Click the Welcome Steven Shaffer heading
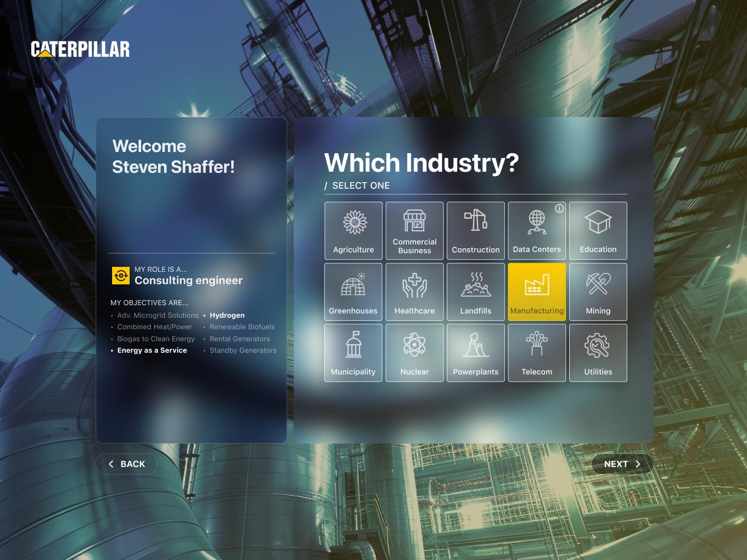The width and height of the screenshot is (747, 560). coord(173,156)
